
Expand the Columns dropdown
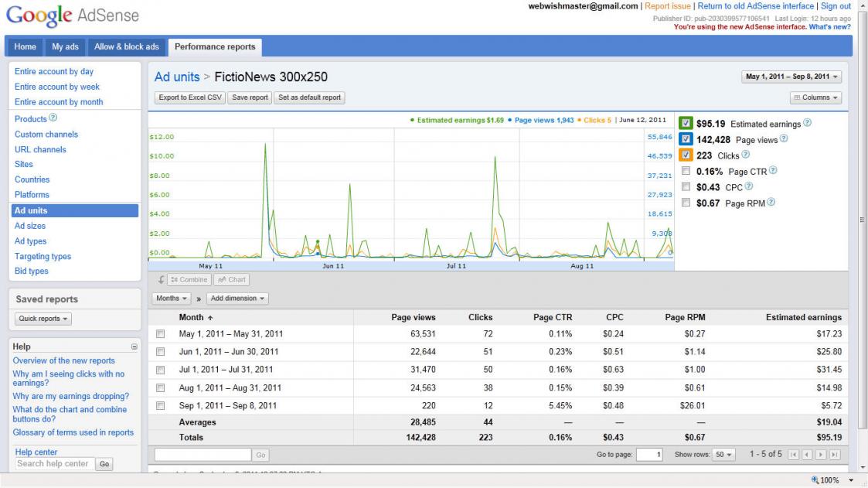coord(815,97)
